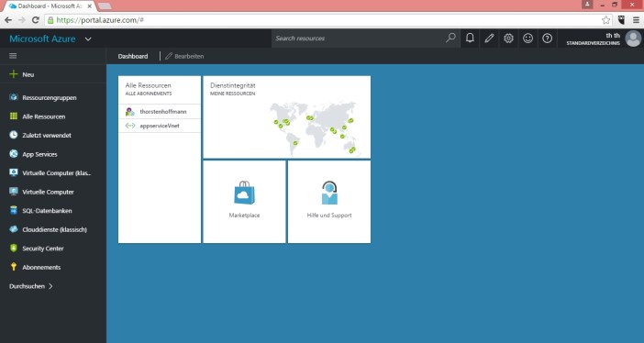This screenshot has width=644, height=343.
Task: Bookmark page with the star icon
Action: click(x=605, y=19)
